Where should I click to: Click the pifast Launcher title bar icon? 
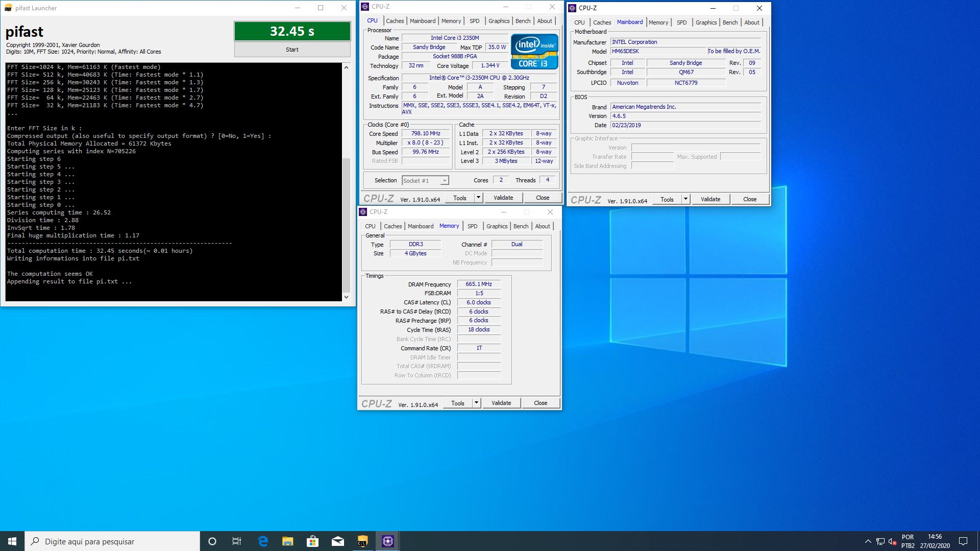(8, 8)
